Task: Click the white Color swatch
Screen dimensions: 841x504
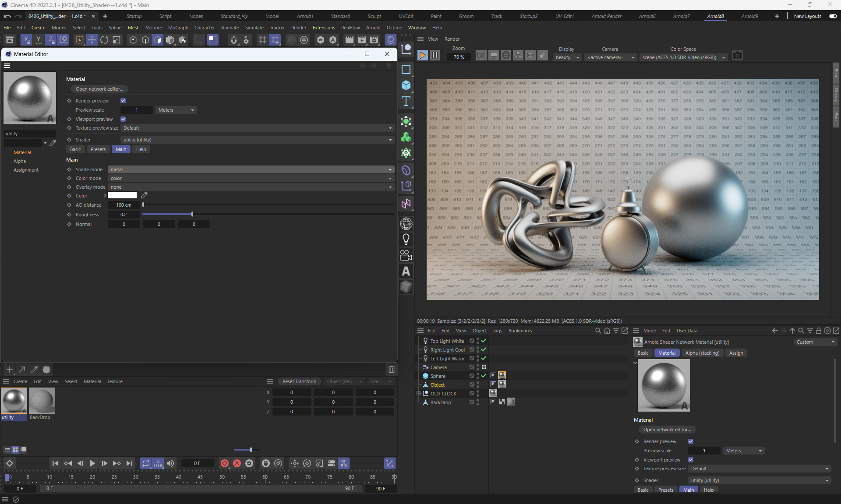Action: [x=122, y=195]
